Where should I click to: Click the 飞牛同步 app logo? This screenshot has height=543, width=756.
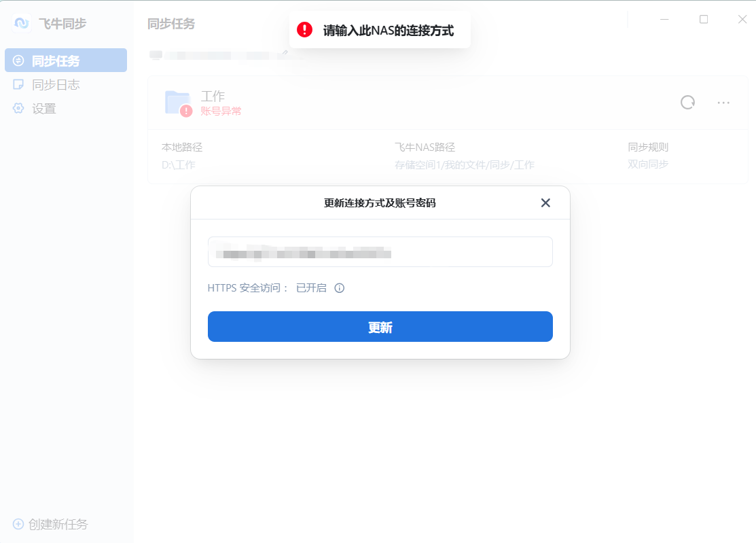click(x=22, y=23)
